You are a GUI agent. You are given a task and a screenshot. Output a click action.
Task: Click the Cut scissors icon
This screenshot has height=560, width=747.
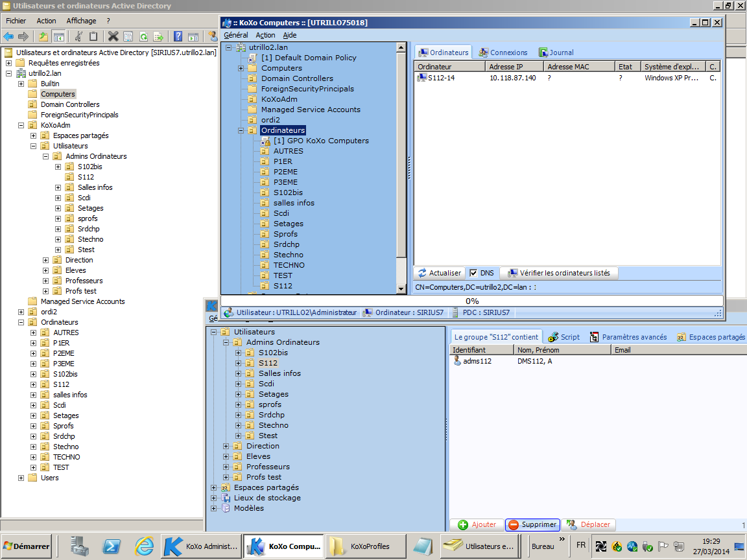tap(78, 37)
